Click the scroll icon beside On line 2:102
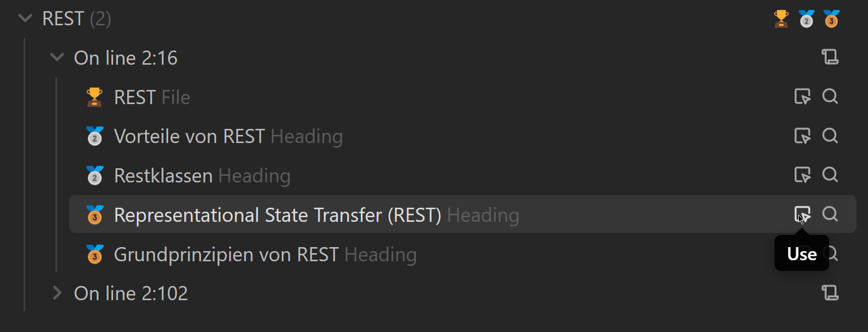The width and height of the screenshot is (868, 332). 830,293
